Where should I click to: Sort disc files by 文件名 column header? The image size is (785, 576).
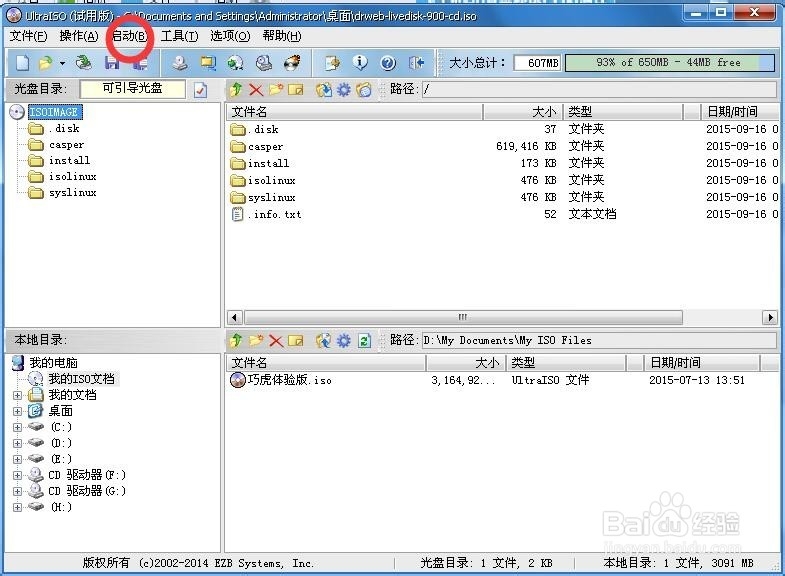354,112
